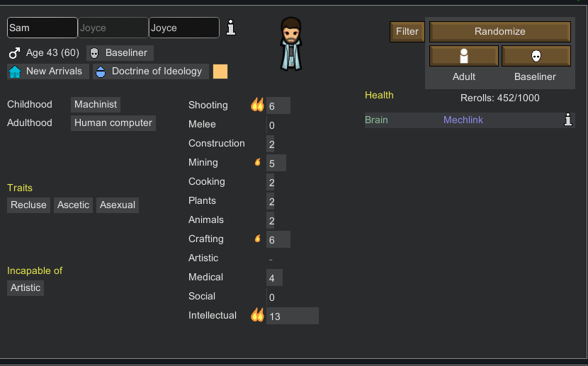Click the 'Rerolls: 452/1000' counter
This screenshot has height=366, width=588.
coord(500,98)
